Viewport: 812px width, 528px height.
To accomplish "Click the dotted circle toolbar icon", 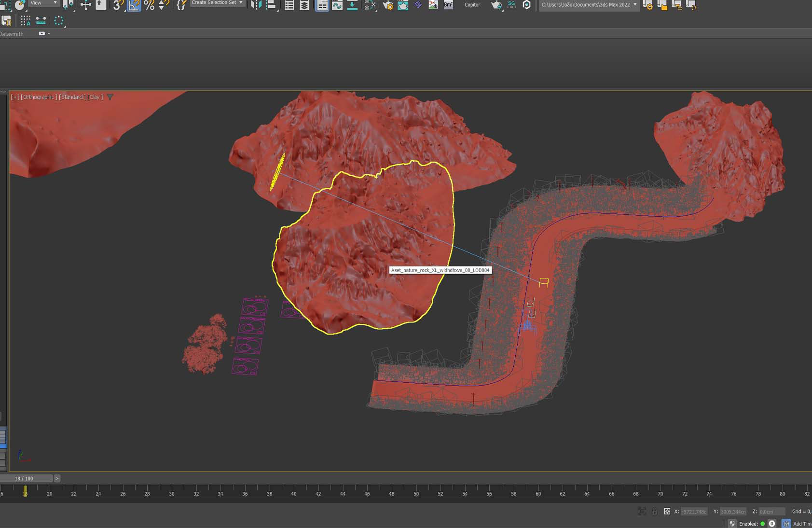I will pyautogui.click(x=59, y=21).
